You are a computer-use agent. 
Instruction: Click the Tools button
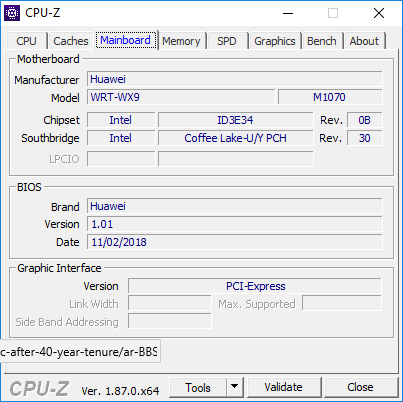(x=198, y=387)
